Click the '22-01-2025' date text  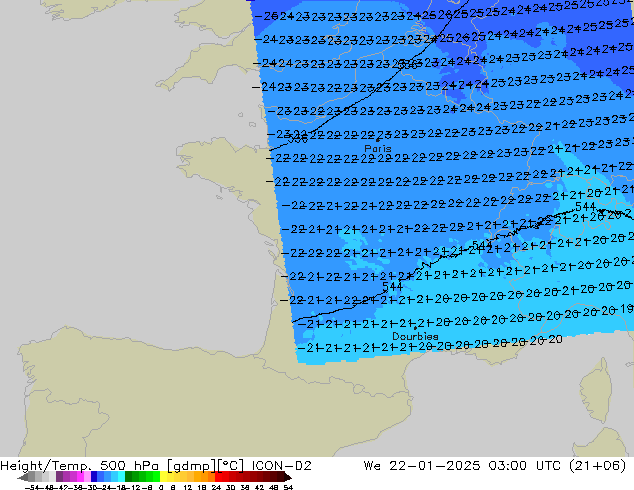tap(435, 466)
